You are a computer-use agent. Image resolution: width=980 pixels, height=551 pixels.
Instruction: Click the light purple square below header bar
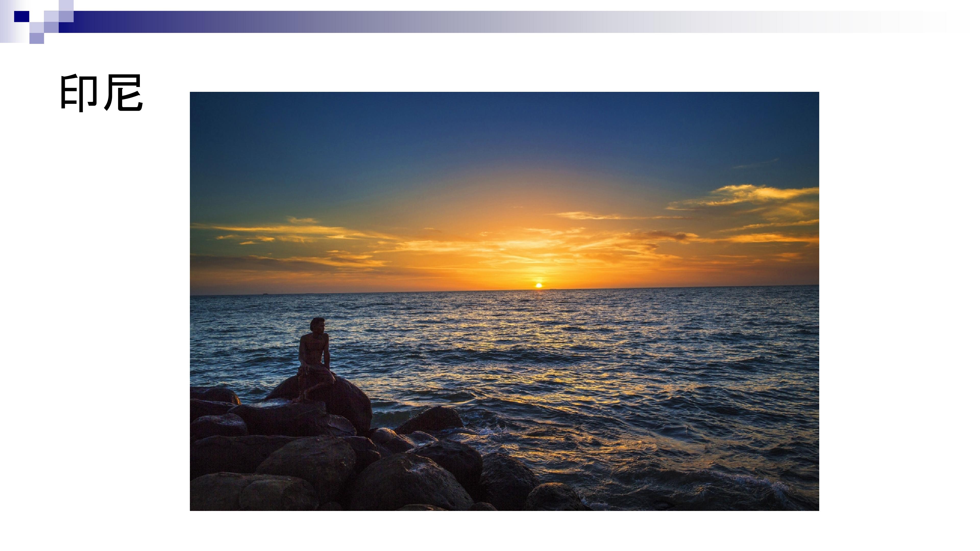[37, 39]
